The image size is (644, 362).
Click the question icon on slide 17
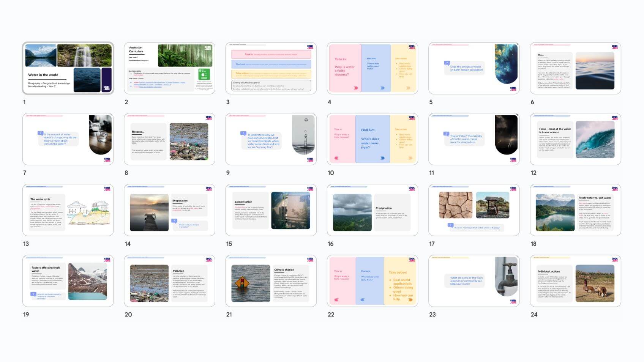(x=451, y=225)
